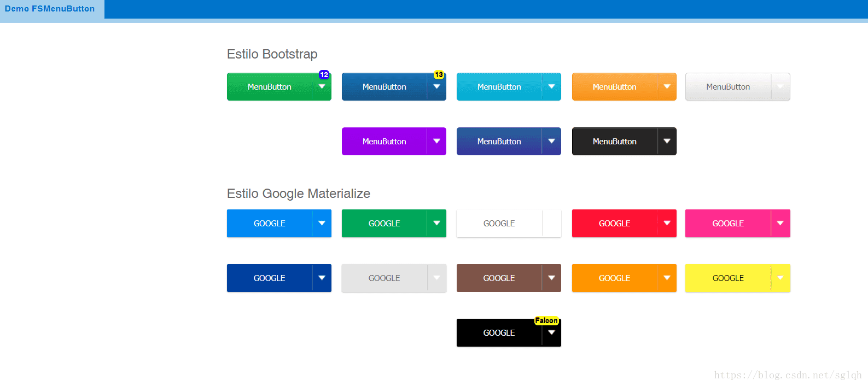This screenshot has width=868, height=386.
Task: Open the light blue GOOGLE dropdown arrow
Action: (x=322, y=224)
